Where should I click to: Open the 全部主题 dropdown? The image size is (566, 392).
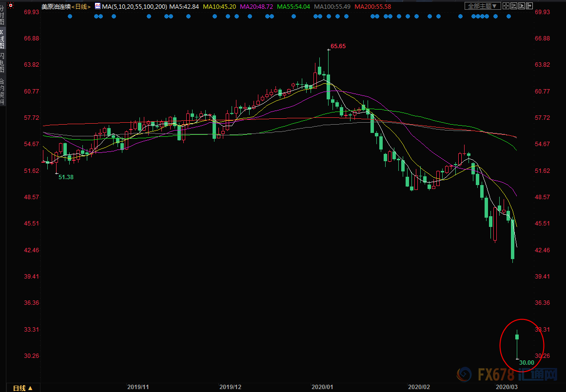point(483,6)
